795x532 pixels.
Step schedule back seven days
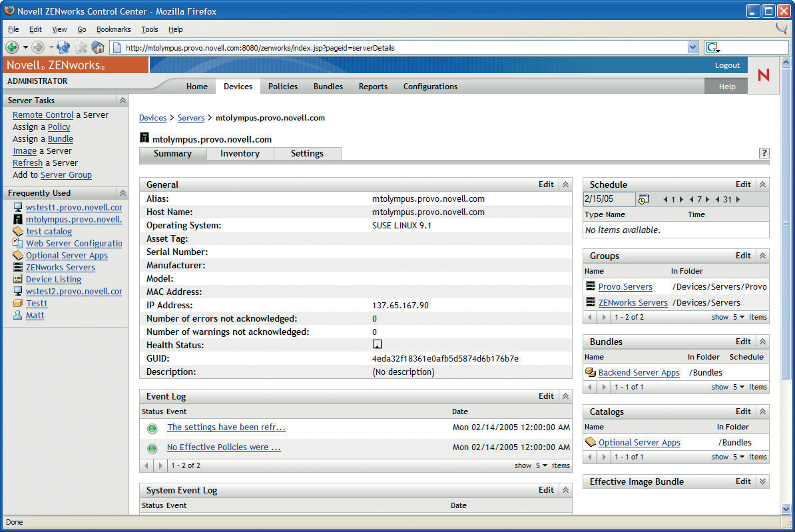(x=691, y=200)
